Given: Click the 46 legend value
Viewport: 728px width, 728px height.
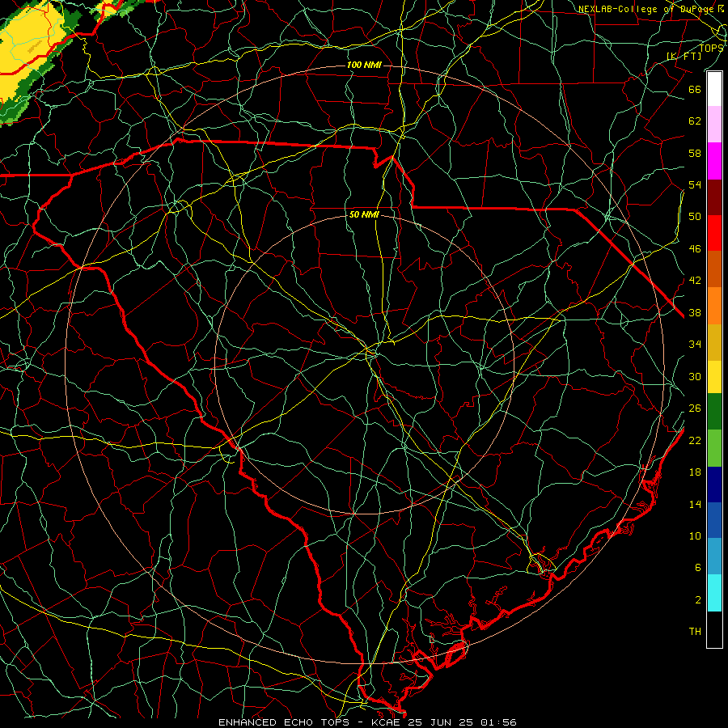Looking at the screenshot, I should pyautogui.click(x=695, y=249).
